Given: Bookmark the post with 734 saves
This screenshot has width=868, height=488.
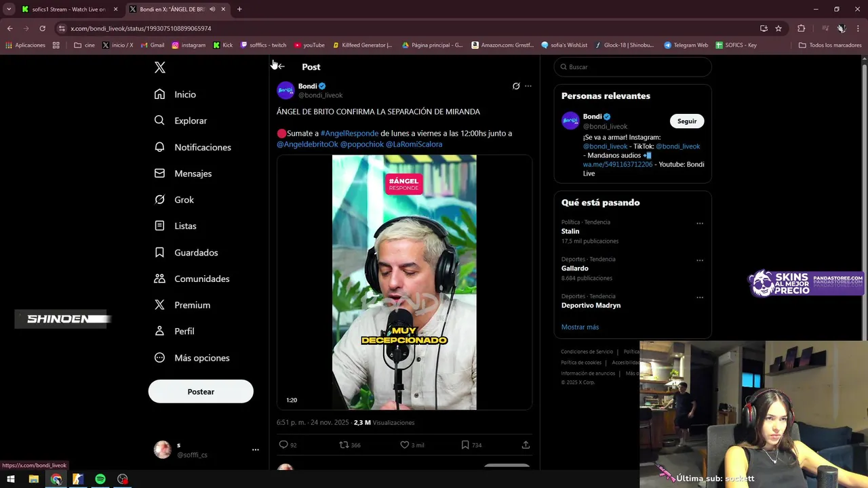Looking at the screenshot, I should [465, 445].
